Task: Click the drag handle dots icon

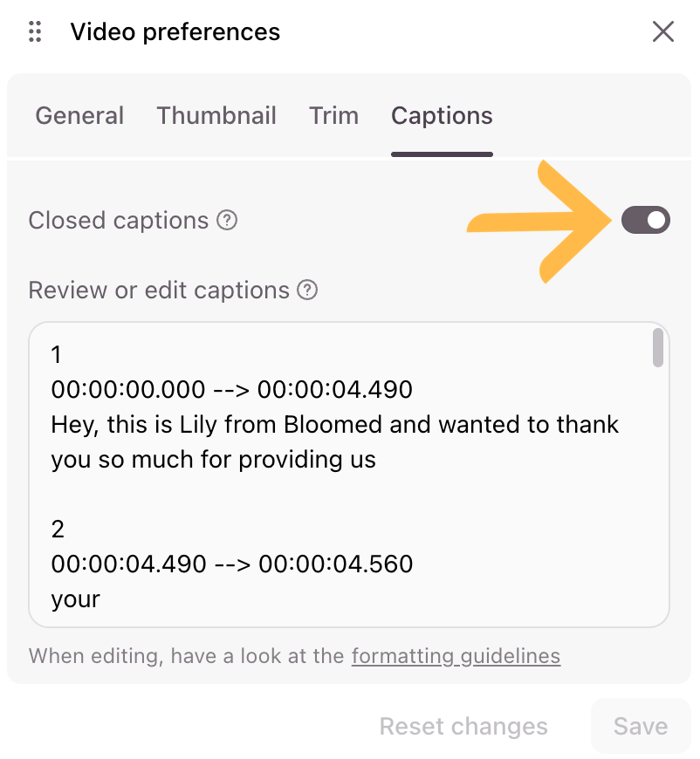Action: tap(35, 32)
